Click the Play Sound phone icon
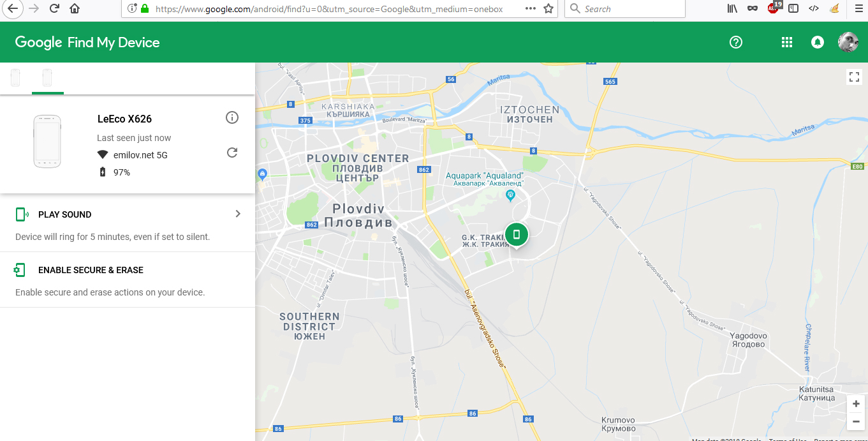Image resolution: width=868 pixels, height=441 pixels. point(22,214)
